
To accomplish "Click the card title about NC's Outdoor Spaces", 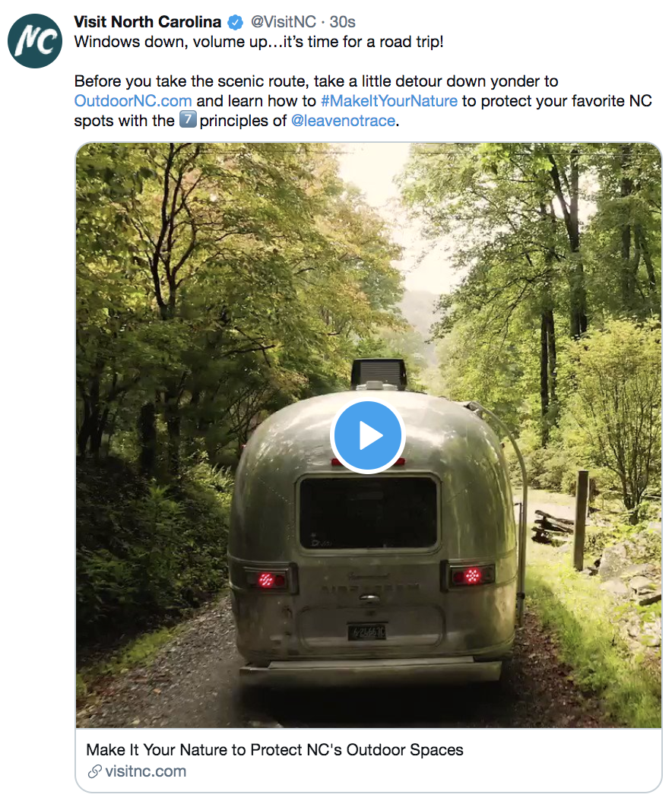I will (274, 750).
